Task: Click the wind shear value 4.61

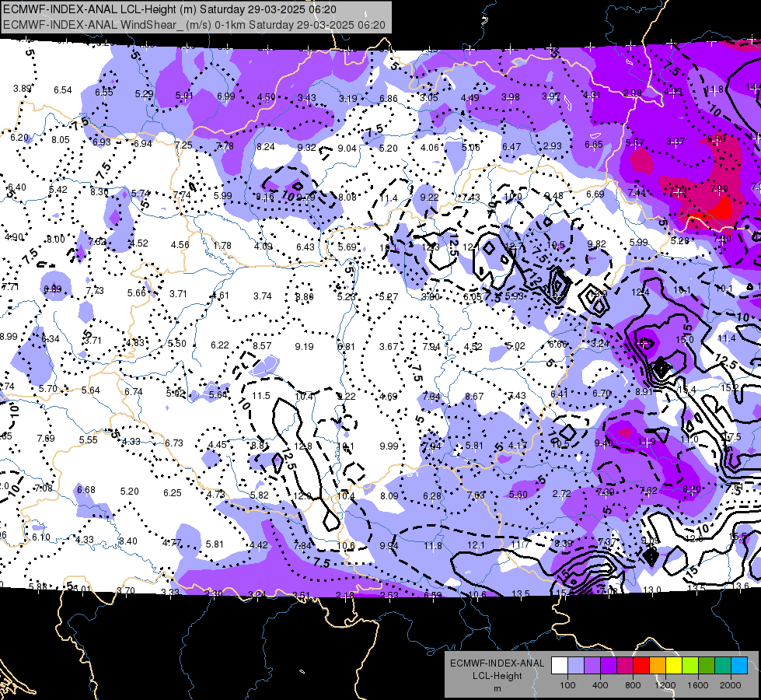Action: pos(220,296)
